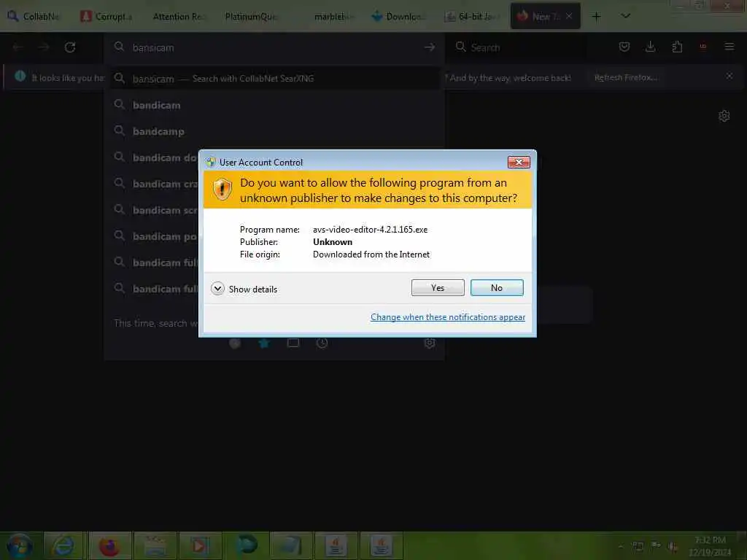Switch to the PlatinumQu tab
This screenshot has width=747, height=560.
point(251,17)
